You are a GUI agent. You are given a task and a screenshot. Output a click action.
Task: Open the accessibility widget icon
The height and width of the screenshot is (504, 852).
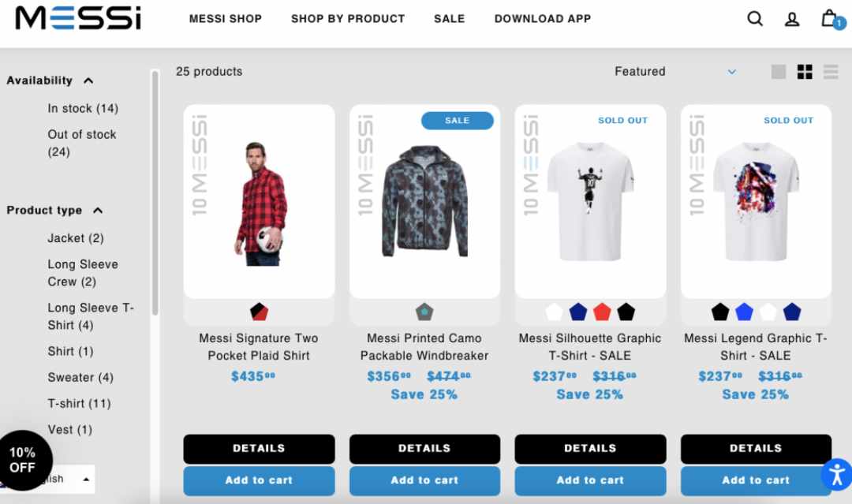point(836,474)
